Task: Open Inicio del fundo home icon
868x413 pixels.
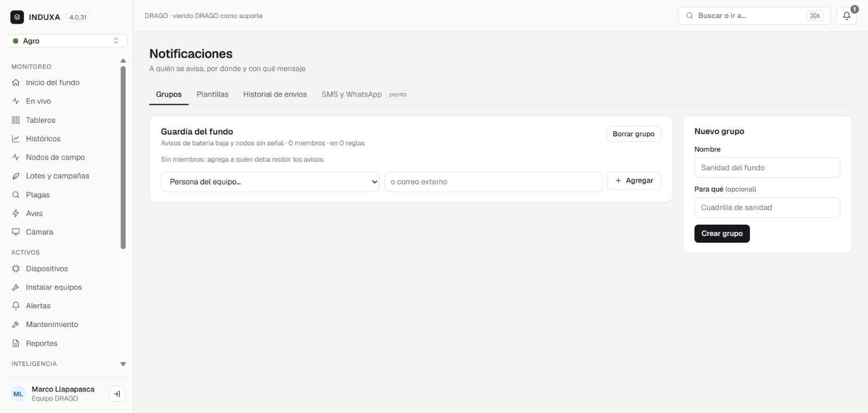Action: (16, 83)
